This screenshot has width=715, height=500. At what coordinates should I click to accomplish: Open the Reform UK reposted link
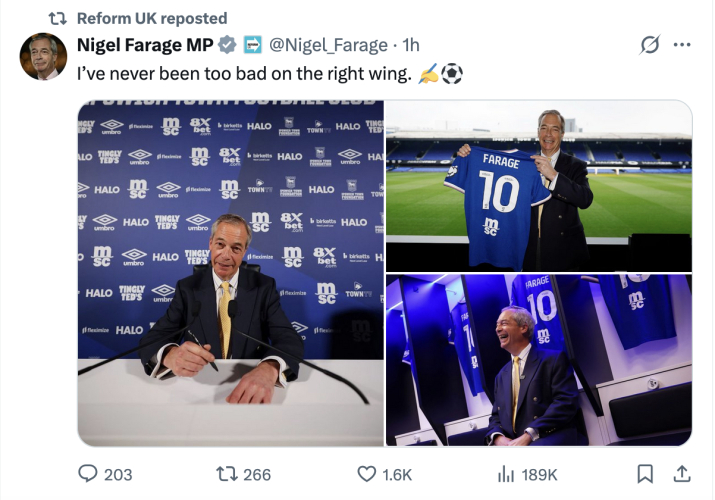point(152,18)
